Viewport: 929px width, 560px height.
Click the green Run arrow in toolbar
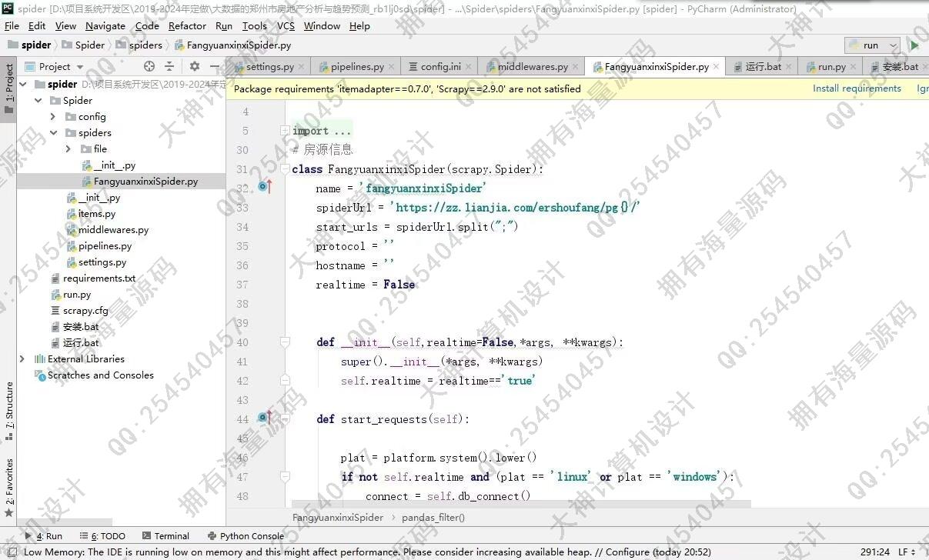click(x=914, y=45)
